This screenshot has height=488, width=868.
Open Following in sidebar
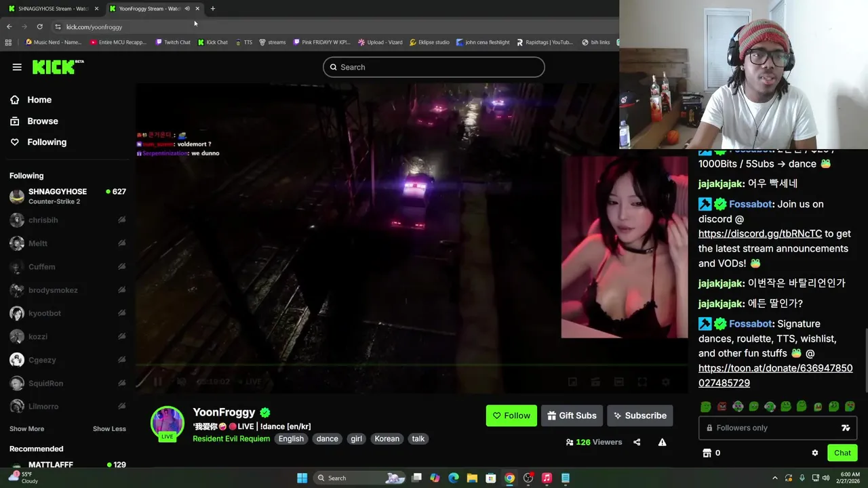pos(47,142)
